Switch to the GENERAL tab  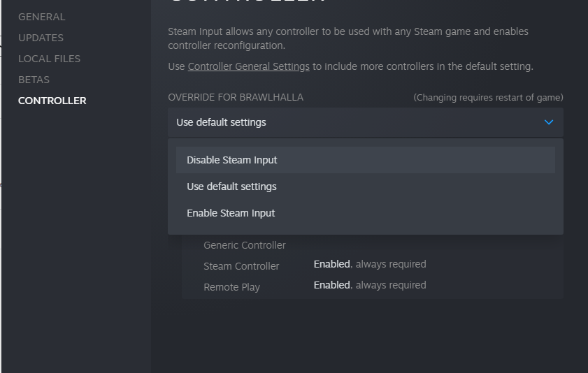pos(41,17)
